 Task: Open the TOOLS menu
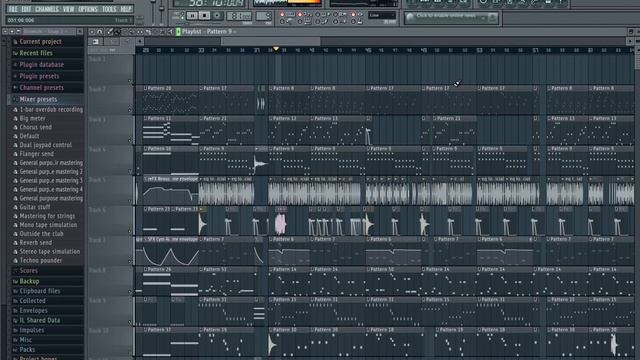[109, 9]
